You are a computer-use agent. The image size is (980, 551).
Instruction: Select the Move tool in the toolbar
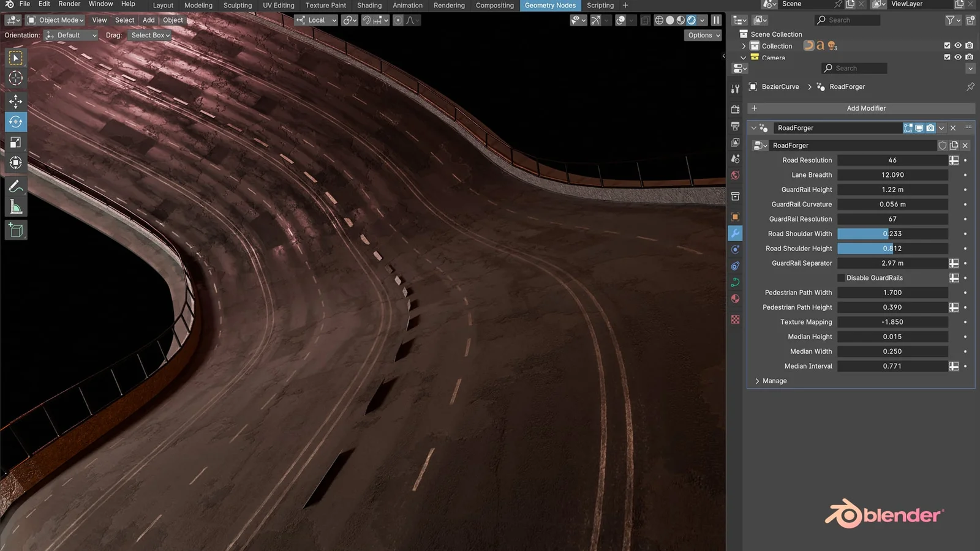15,102
